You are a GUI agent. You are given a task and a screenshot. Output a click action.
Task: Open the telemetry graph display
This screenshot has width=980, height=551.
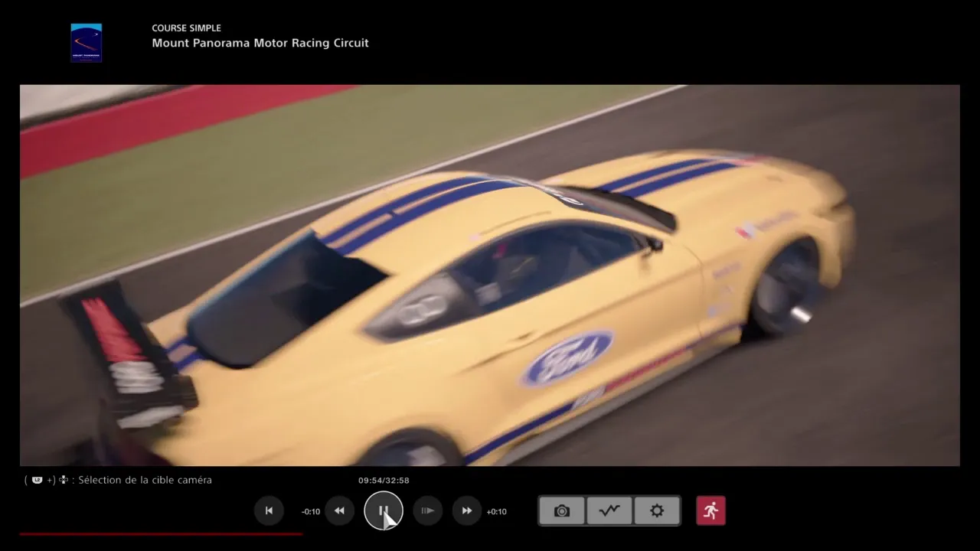click(609, 510)
